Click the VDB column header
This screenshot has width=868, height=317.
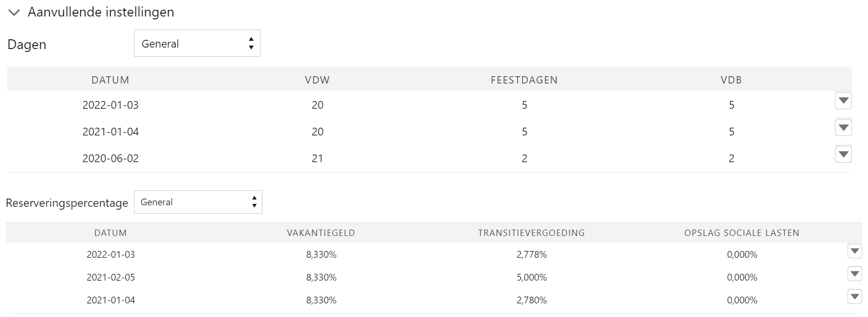coord(731,80)
